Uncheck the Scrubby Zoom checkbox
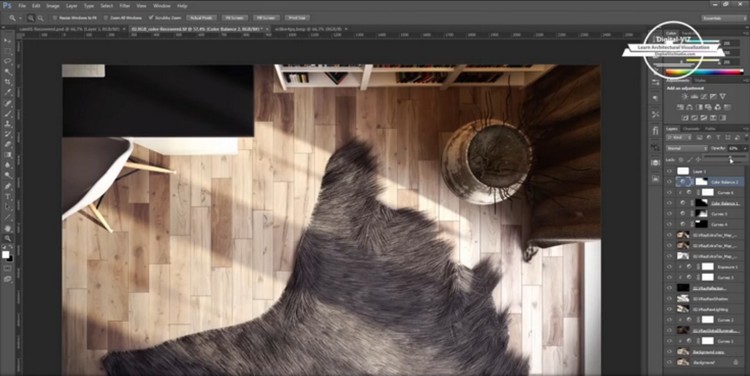The image size is (750, 376). [151, 18]
